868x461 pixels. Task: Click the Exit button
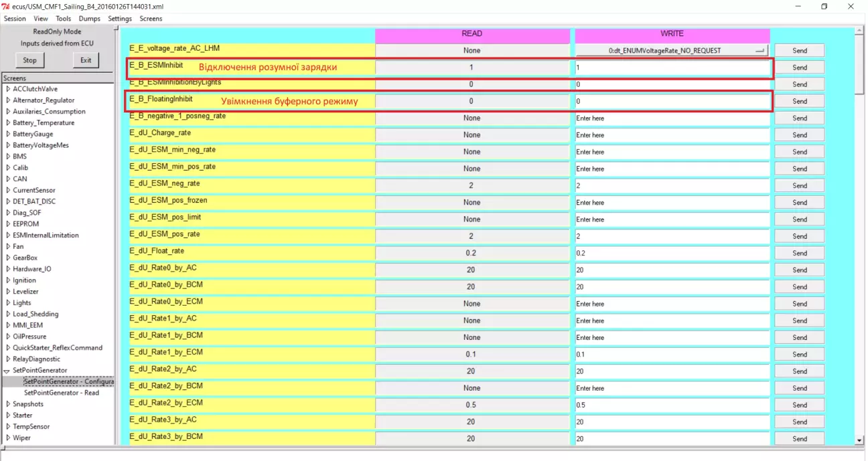click(86, 60)
